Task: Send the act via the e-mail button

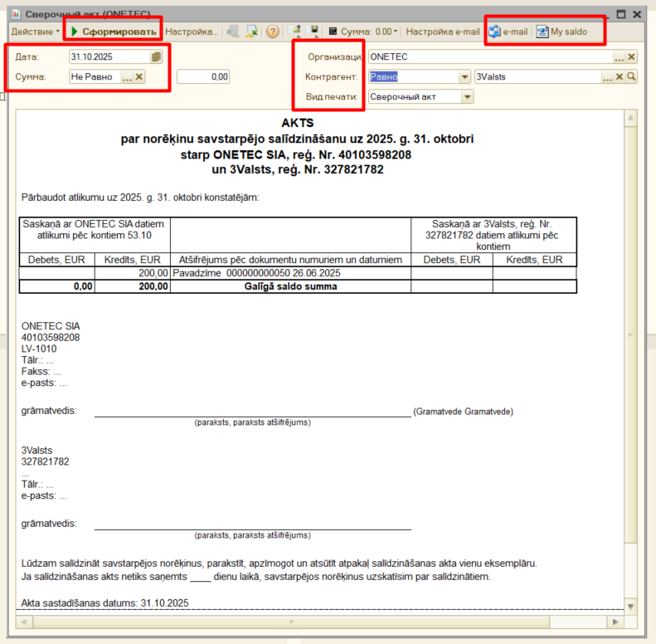Action: coord(508,32)
